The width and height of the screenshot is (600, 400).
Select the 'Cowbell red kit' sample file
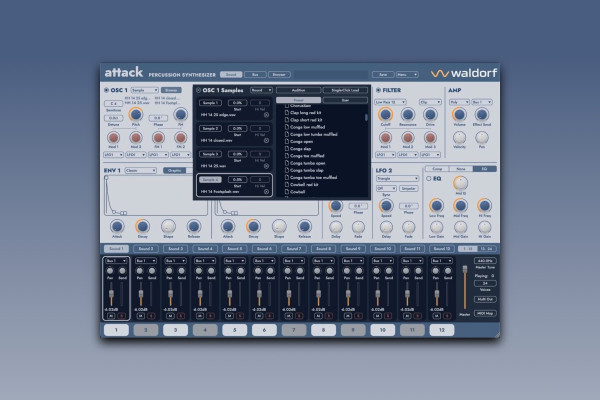point(302,184)
